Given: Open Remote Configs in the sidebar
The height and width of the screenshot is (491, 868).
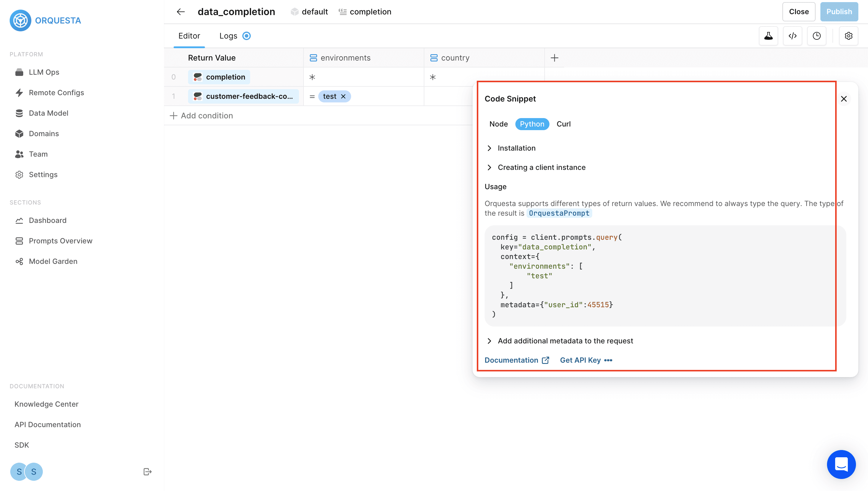Looking at the screenshot, I should tap(56, 93).
